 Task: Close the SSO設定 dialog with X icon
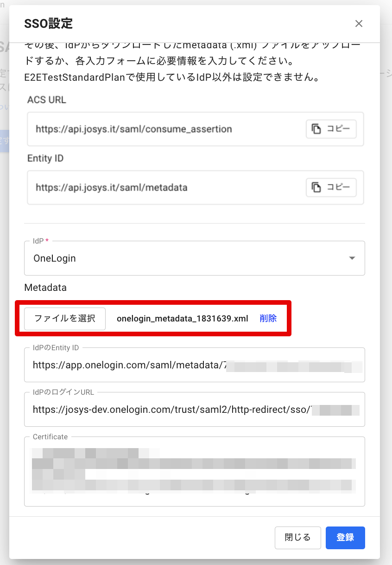point(358,24)
